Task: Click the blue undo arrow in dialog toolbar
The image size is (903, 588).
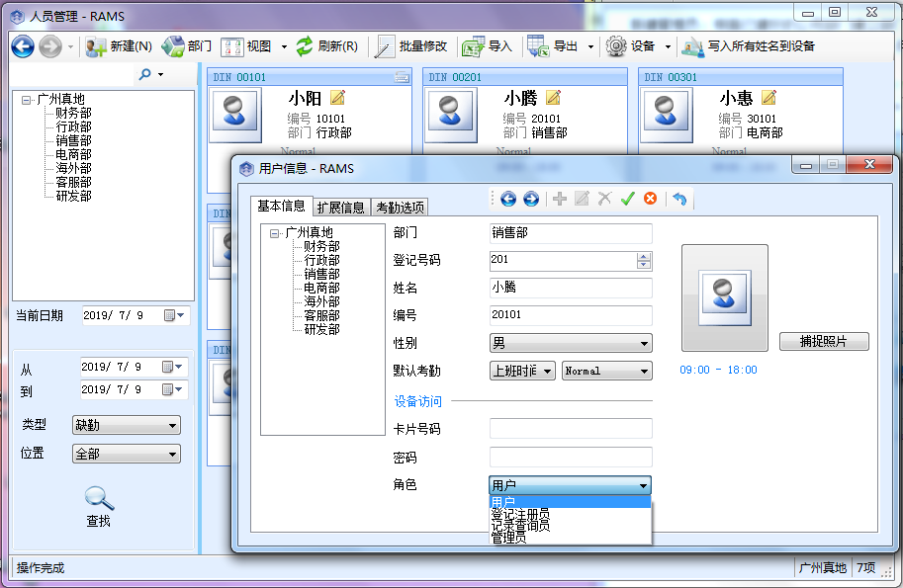Action: tap(679, 199)
